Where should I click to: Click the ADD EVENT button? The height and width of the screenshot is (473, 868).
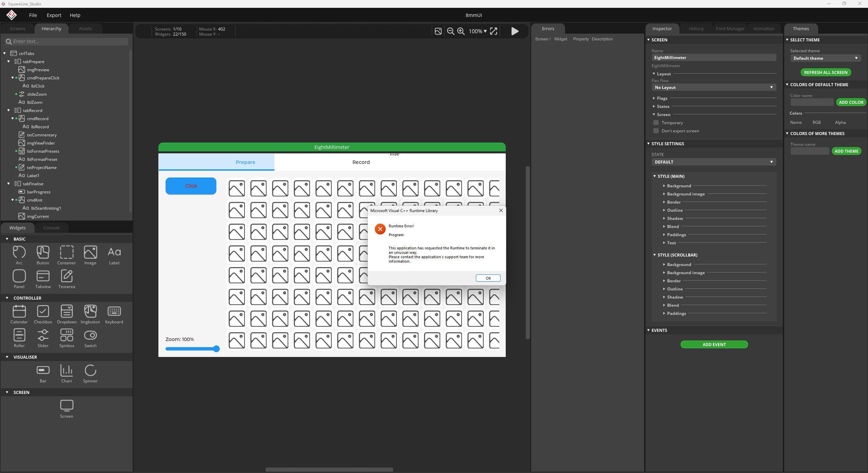714,344
